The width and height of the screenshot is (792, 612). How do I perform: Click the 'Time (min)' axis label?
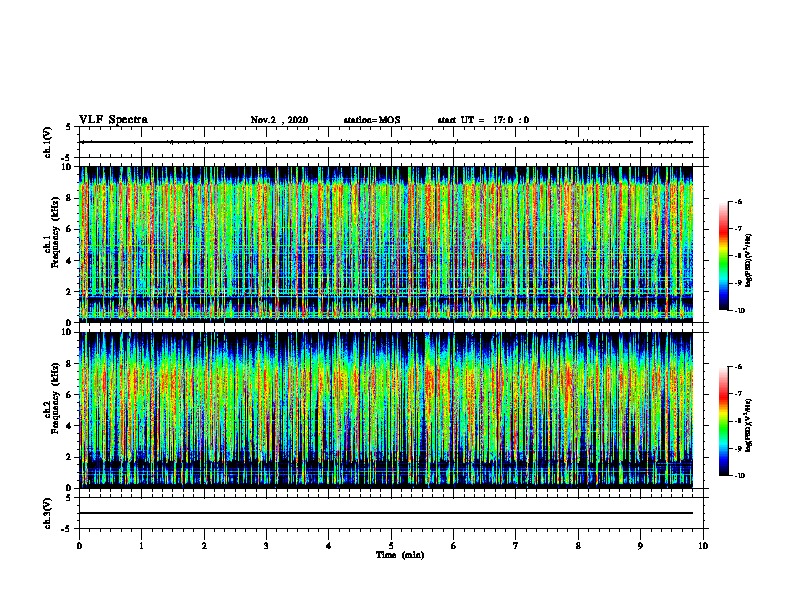click(x=400, y=555)
